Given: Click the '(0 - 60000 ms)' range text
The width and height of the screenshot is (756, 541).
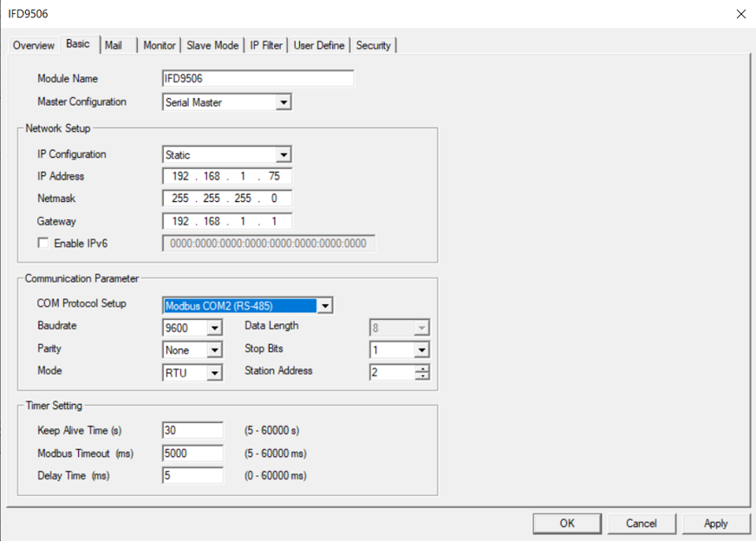Looking at the screenshot, I should click(276, 475).
